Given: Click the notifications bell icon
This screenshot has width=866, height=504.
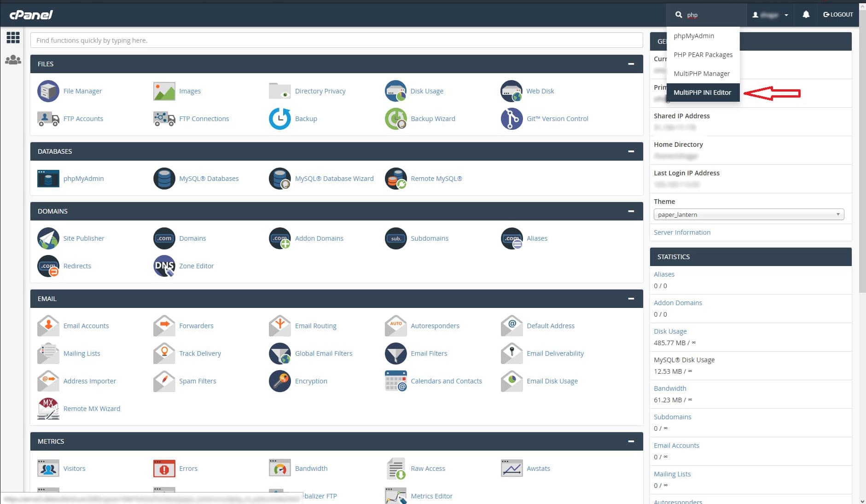Looking at the screenshot, I should (806, 15).
